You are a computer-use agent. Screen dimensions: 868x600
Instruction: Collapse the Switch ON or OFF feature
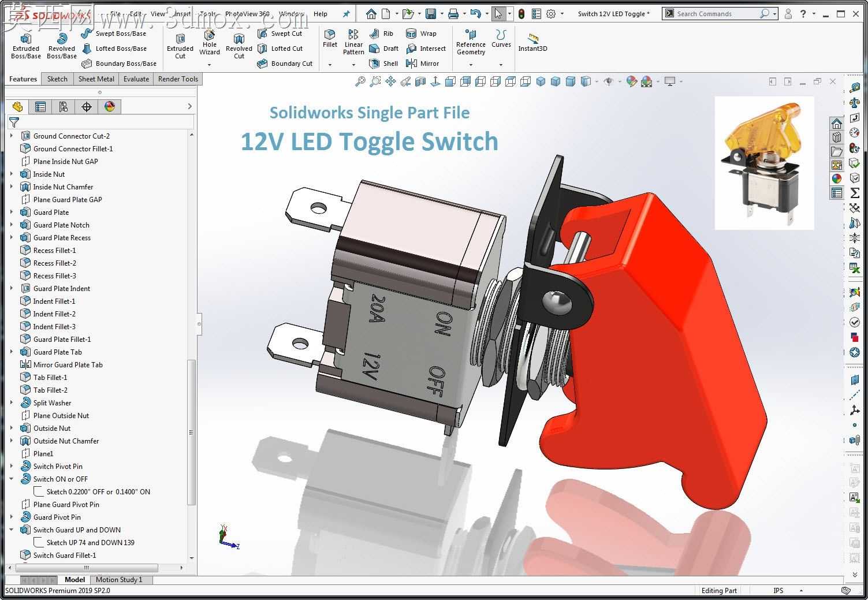12,479
